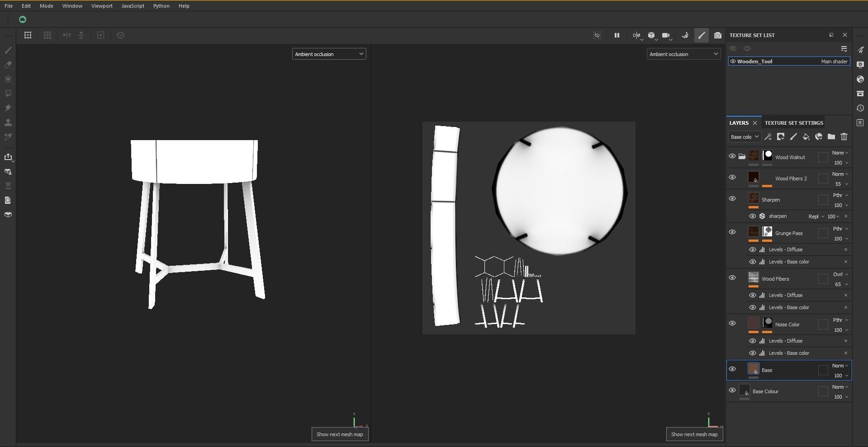The image size is (868, 447).
Task: Add effect with the magic wand icon
Action: 768,136
